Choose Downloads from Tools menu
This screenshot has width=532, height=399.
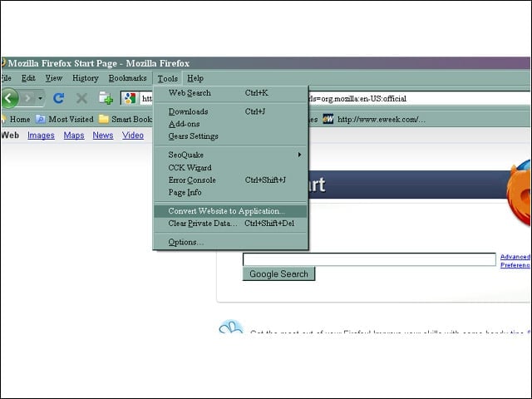231,111
